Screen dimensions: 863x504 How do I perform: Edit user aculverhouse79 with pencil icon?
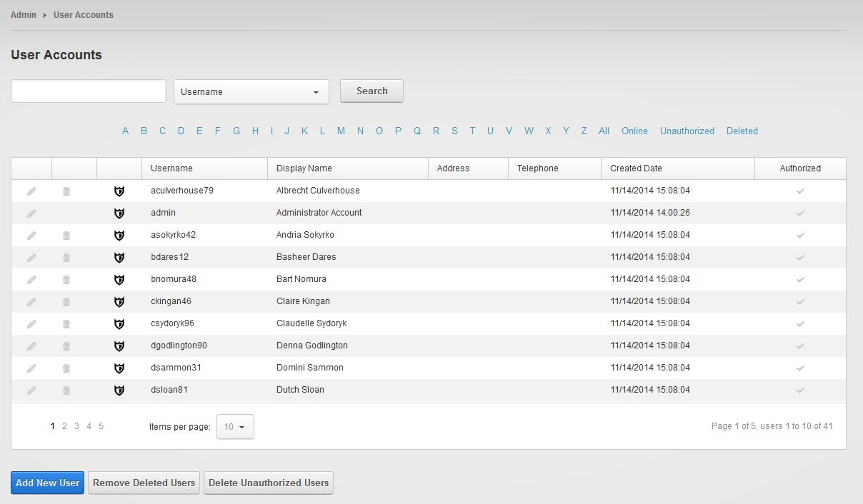[31, 191]
